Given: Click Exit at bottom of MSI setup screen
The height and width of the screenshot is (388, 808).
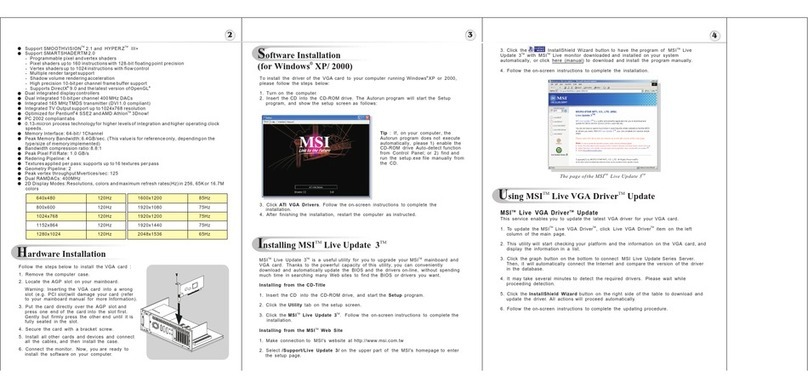Looking at the screenshot, I should pos(332,192).
